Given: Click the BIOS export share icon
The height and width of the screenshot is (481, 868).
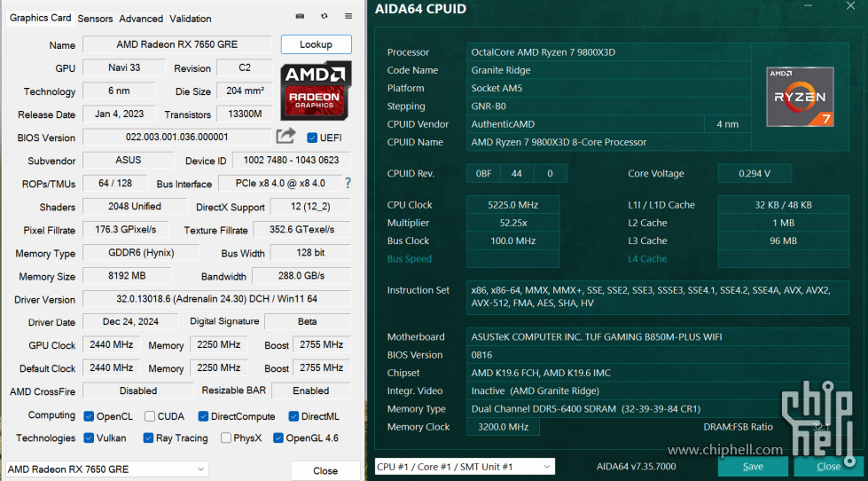Looking at the screenshot, I should 286,136.
